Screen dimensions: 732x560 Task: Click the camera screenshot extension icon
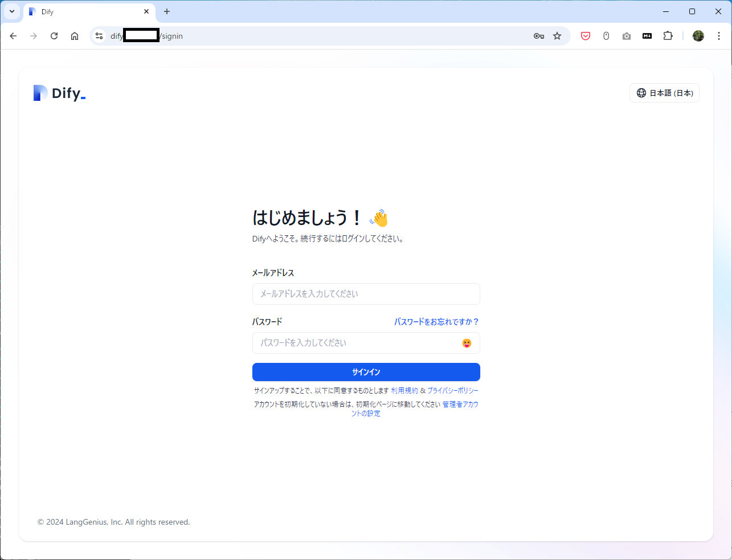[627, 36]
